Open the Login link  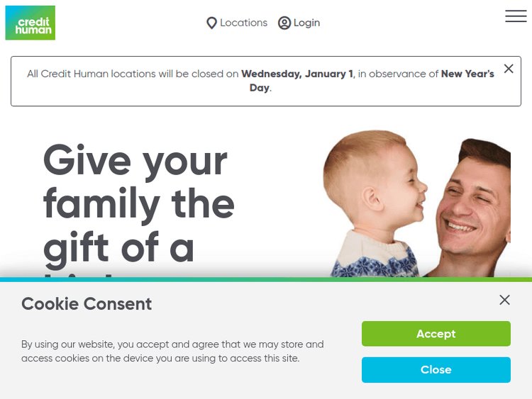coord(306,23)
